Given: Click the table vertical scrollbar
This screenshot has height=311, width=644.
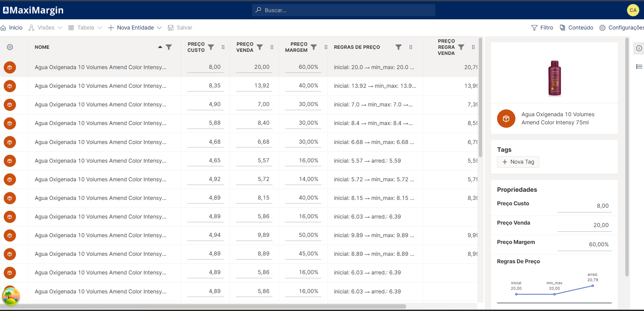Looking at the screenshot, I should [480, 97].
